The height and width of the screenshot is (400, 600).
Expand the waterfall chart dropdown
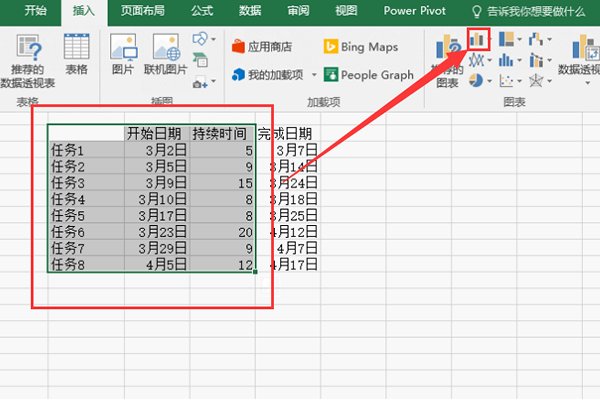click(x=549, y=39)
